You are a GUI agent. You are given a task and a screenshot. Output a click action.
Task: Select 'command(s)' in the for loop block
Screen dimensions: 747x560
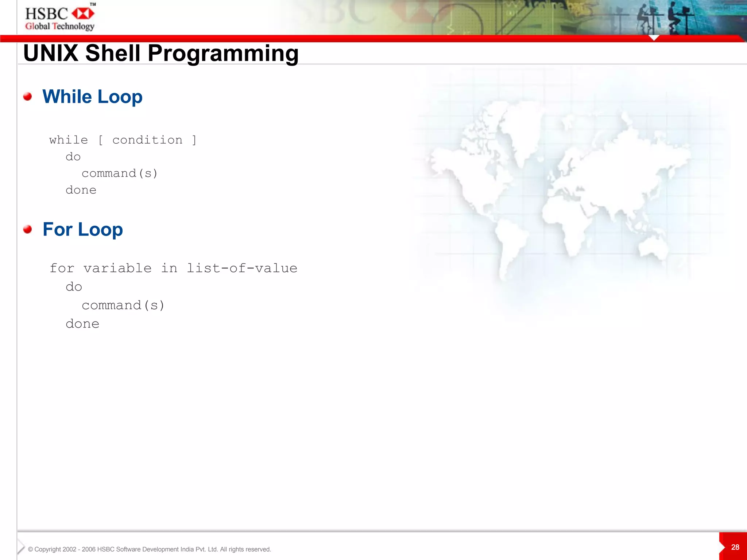coord(123,305)
